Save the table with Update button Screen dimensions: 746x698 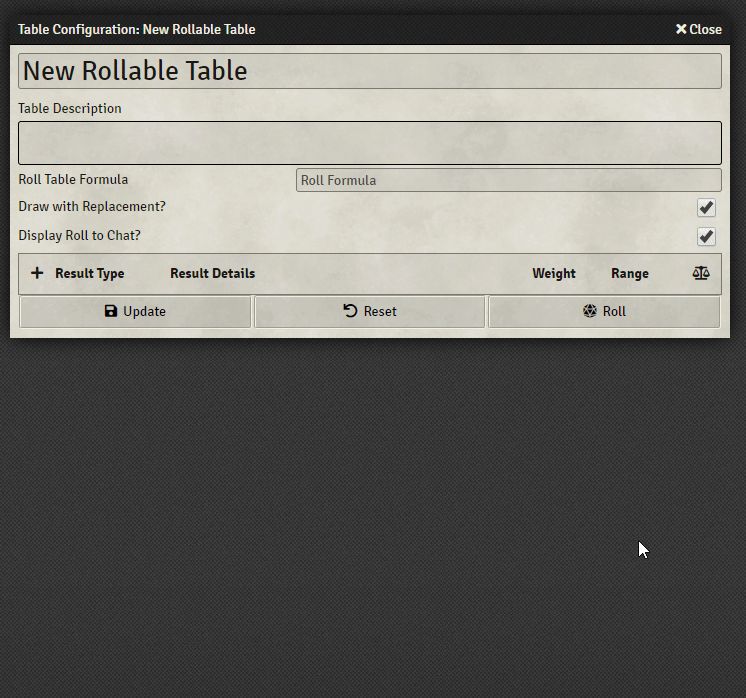pos(135,312)
